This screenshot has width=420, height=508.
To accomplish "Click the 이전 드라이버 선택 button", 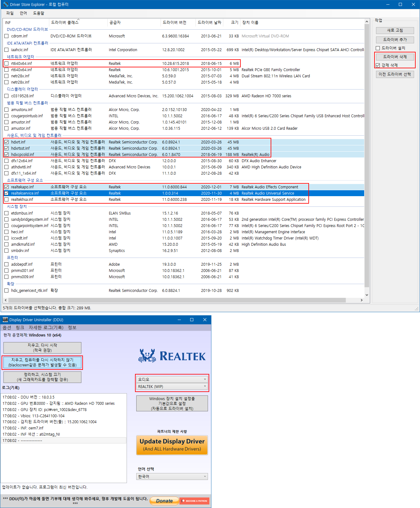I will [395, 74].
